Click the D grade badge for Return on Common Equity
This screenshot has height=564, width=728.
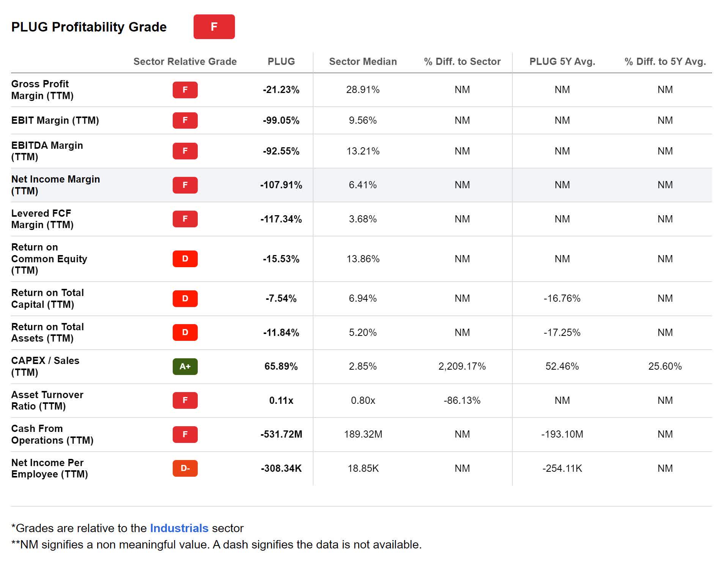click(x=185, y=258)
